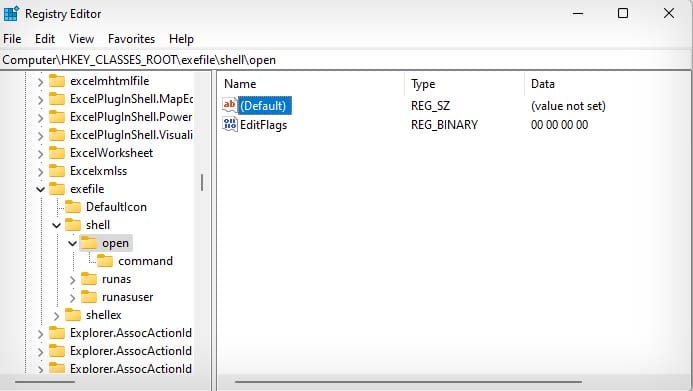
Task: Select the ExcelPlugInShell.MapEc folder icon
Action: (57, 99)
